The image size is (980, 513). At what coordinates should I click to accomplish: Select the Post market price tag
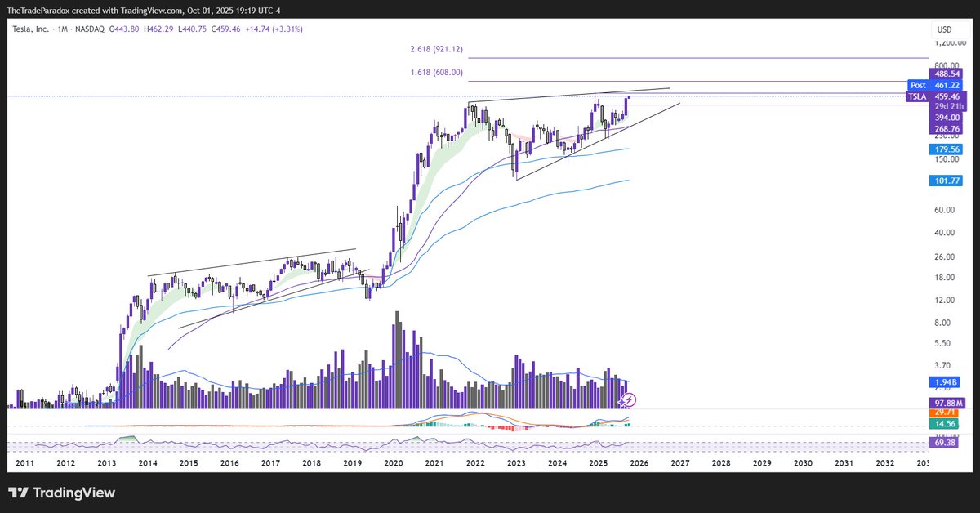click(x=918, y=85)
